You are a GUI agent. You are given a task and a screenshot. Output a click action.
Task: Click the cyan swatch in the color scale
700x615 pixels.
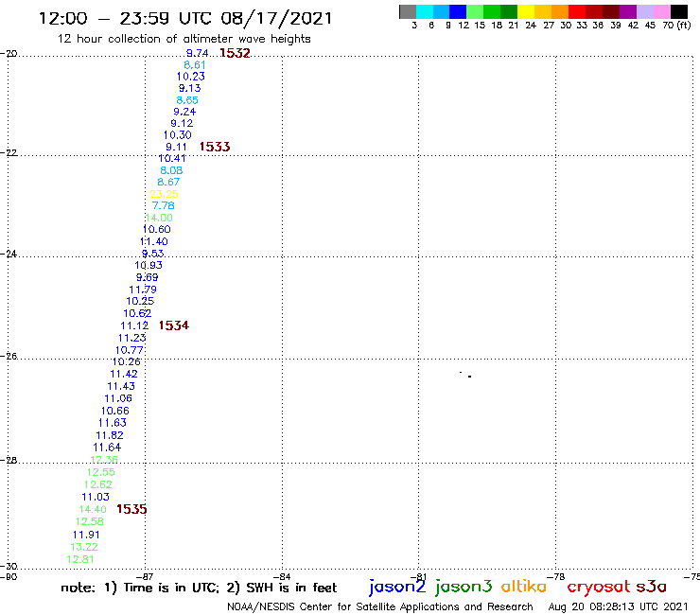pos(425,11)
